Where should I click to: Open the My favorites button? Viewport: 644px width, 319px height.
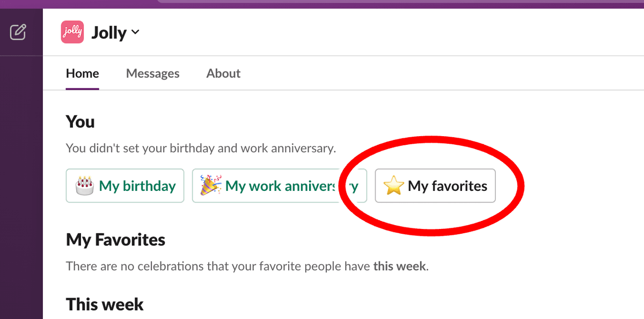coord(435,186)
